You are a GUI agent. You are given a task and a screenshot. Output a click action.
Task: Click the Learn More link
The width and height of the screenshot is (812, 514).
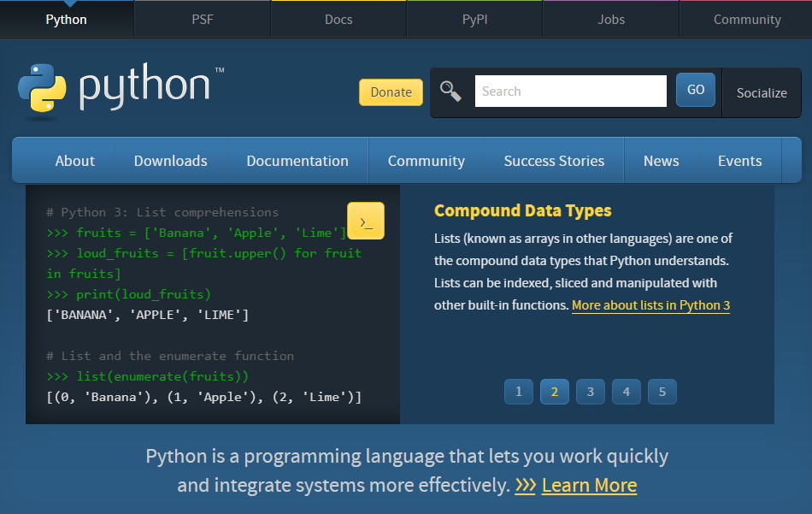point(589,486)
